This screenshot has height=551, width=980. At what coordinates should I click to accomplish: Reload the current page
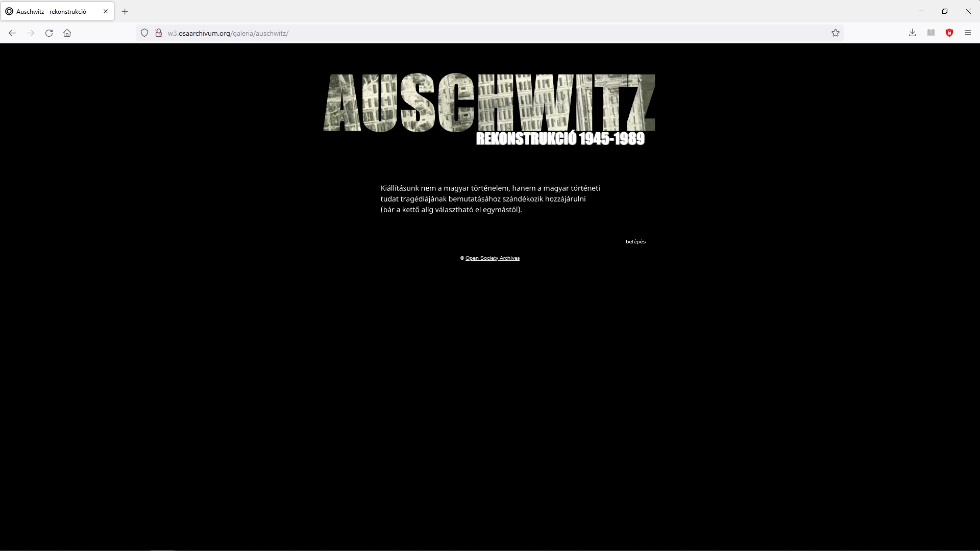49,33
